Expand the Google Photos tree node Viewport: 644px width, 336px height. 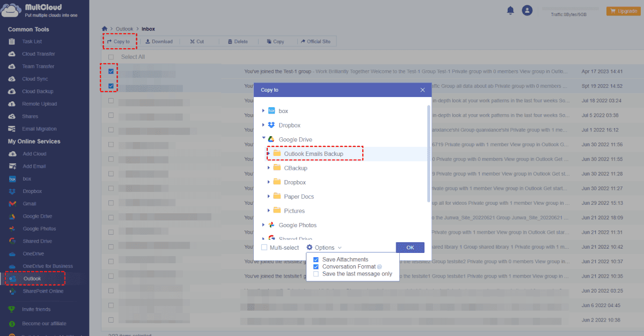pyautogui.click(x=263, y=225)
